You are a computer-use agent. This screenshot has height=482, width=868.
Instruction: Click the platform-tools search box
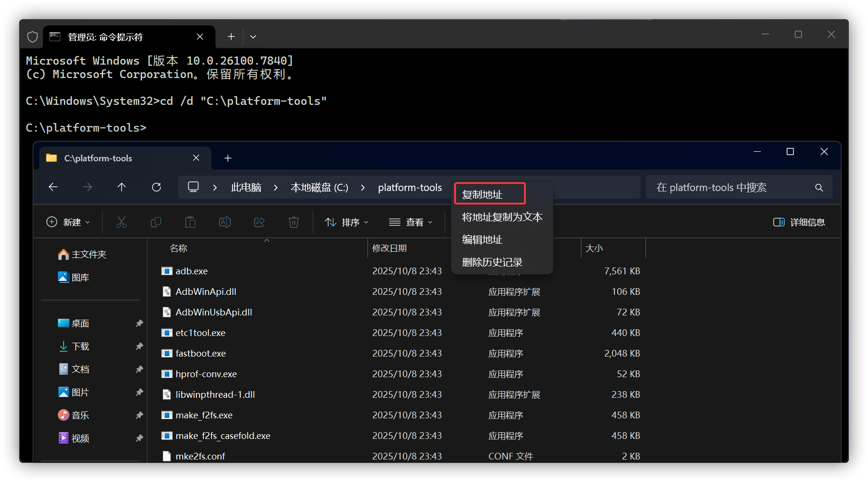[732, 187]
